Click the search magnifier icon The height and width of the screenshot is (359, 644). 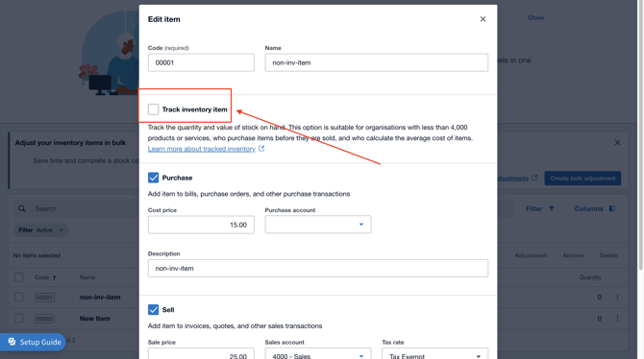[22, 209]
